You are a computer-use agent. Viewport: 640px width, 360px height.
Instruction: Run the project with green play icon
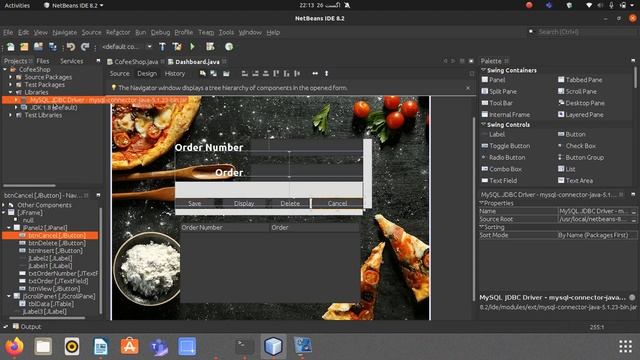193,47
